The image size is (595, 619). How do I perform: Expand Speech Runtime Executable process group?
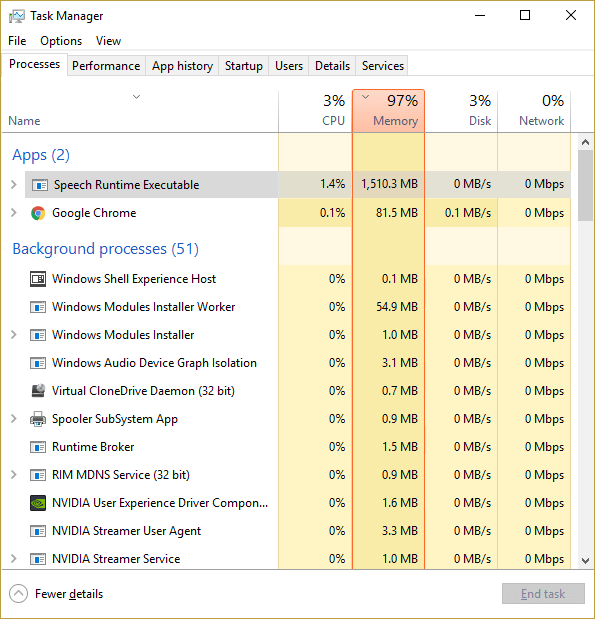coord(14,184)
